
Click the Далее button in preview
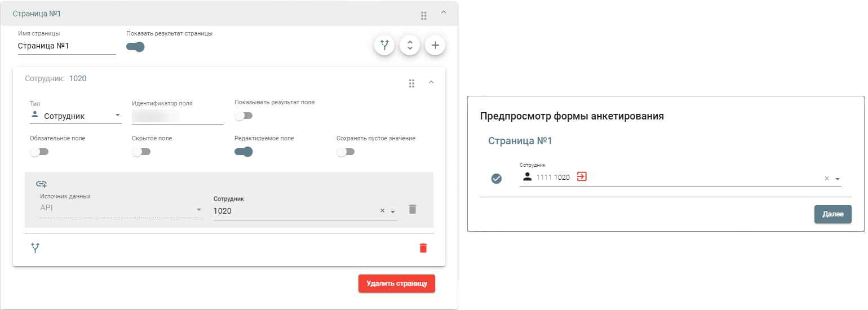pyautogui.click(x=832, y=214)
